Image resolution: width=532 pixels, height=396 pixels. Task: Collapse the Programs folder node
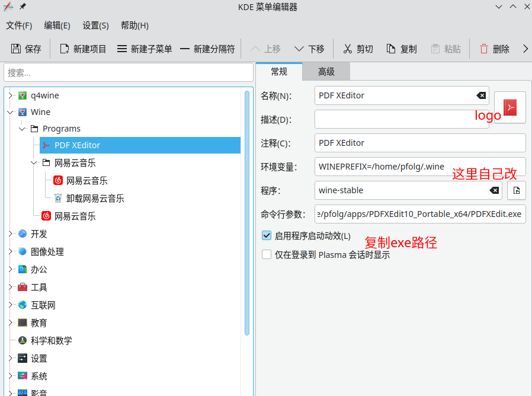(x=22, y=129)
